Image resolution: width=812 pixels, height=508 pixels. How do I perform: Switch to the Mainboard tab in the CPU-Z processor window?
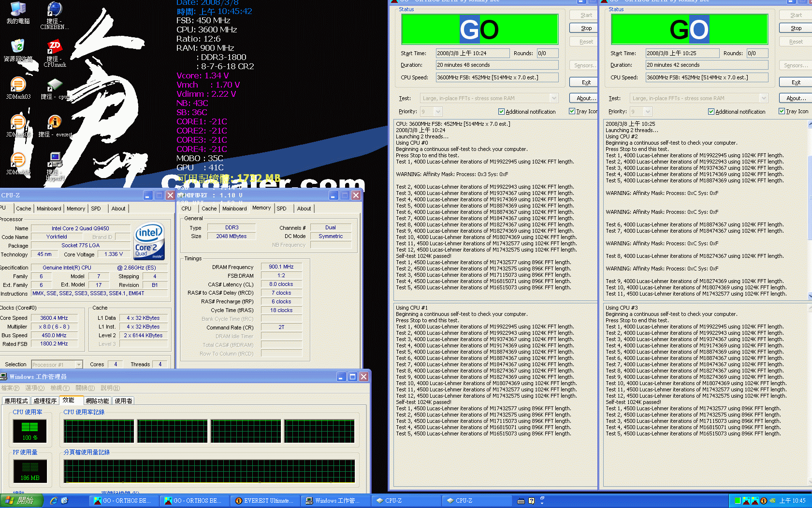click(x=49, y=209)
